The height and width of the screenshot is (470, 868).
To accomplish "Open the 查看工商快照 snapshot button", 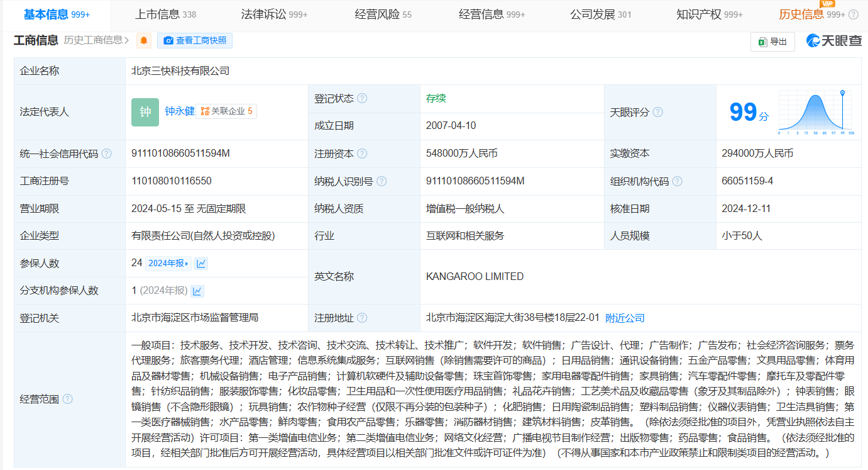I will click(194, 41).
